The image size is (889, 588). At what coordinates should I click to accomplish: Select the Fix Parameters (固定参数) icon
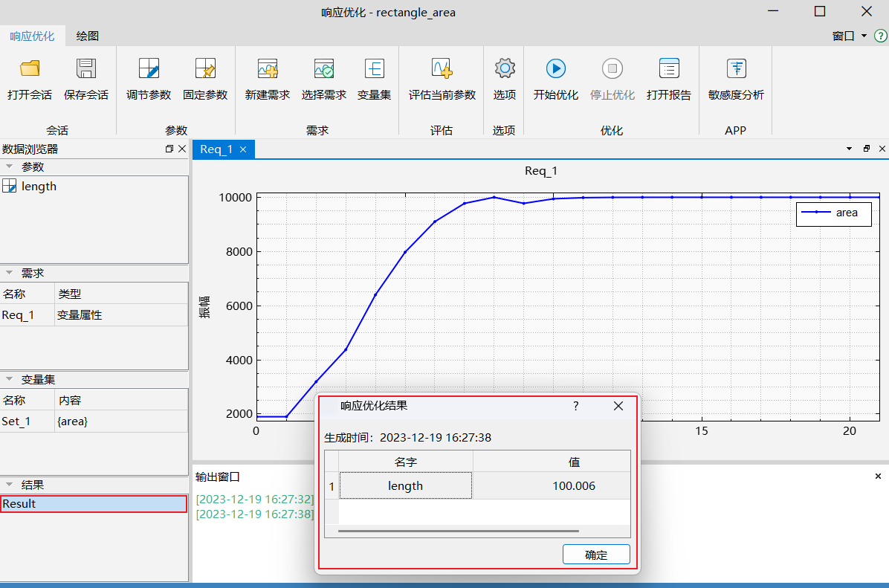(205, 70)
